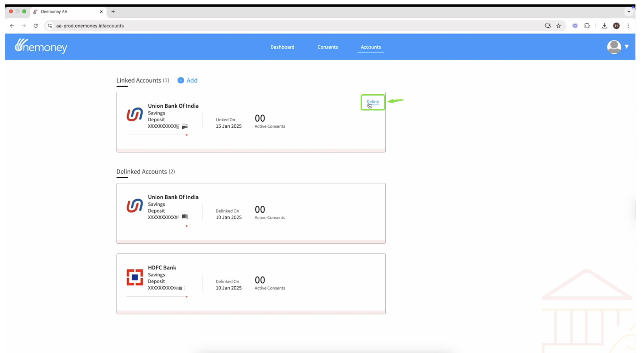Screen dimensions: 644x353
Task: Go to the Dashboard tab
Action: pyautogui.click(x=282, y=47)
